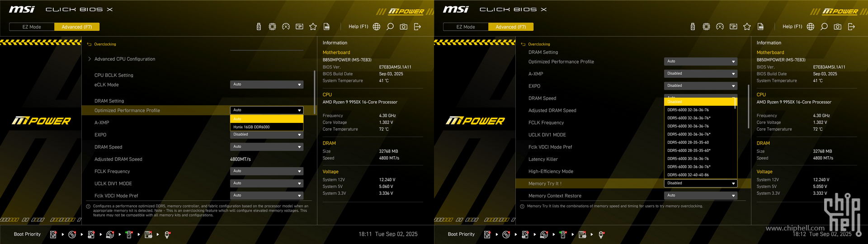The width and height of the screenshot is (868, 244).
Task: Choose highlighted Auto option in open profile list
Action: click(x=267, y=119)
